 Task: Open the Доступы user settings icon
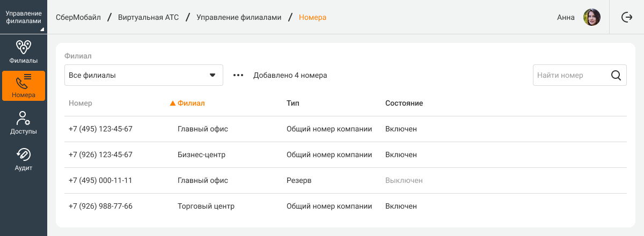coord(24,119)
